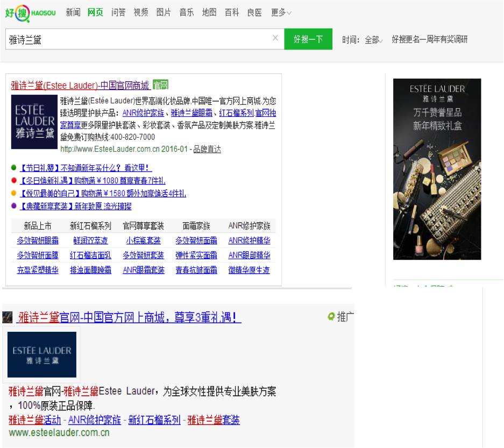The image size is (504, 448).
Task: Click the 面霜家族 column header
Action: pos(196,226)
